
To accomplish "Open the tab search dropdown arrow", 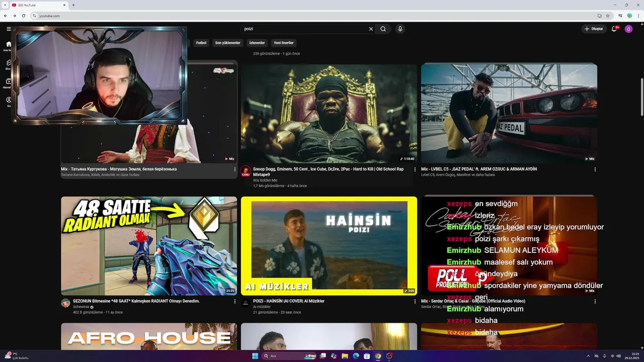I will (x=5, y=5).
